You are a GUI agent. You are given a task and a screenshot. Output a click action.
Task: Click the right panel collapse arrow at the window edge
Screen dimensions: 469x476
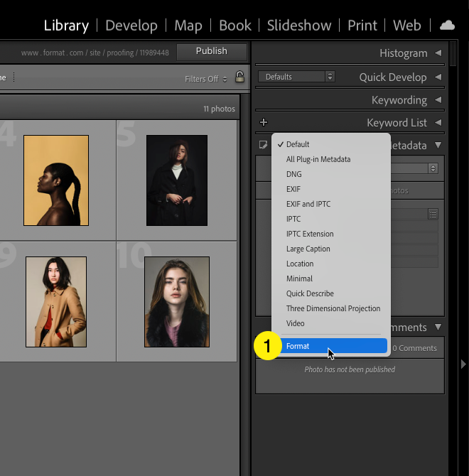point(463,364)
